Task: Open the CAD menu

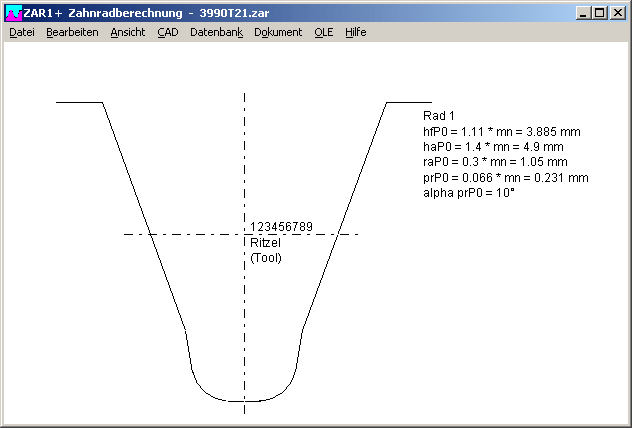Action: tap(167, 32)
